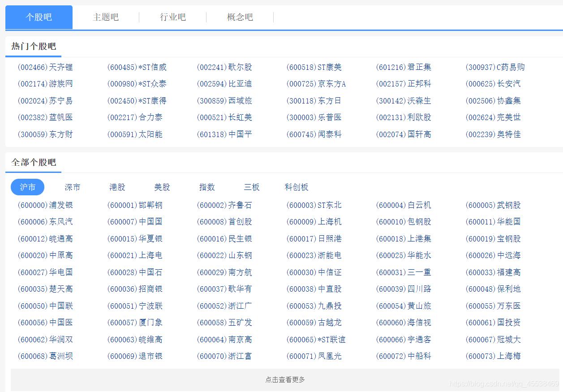Open (600050)中国联 link
This screenshot has width=563, height=392.
point(45,306)
